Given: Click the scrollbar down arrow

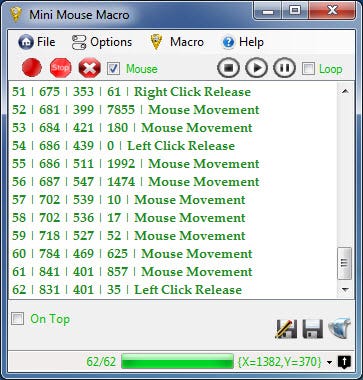Looking at the screenshot, I should 345,289.
